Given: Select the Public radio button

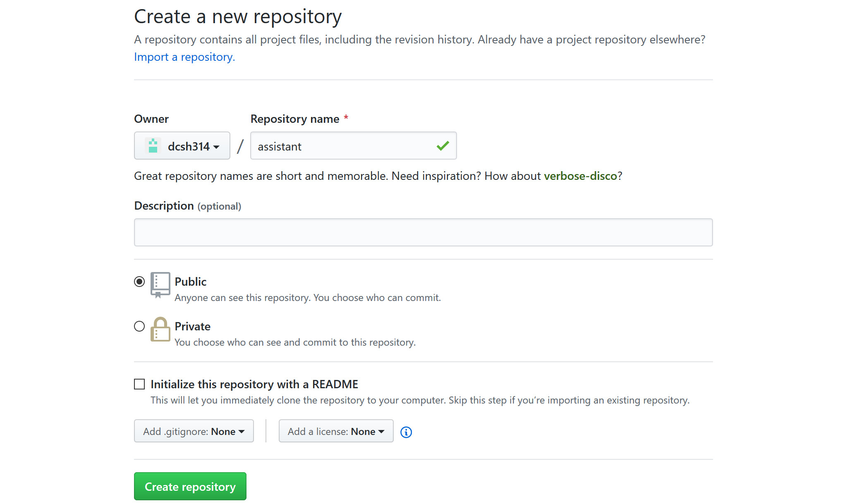Looking at the screenshot, I should 139,282.
